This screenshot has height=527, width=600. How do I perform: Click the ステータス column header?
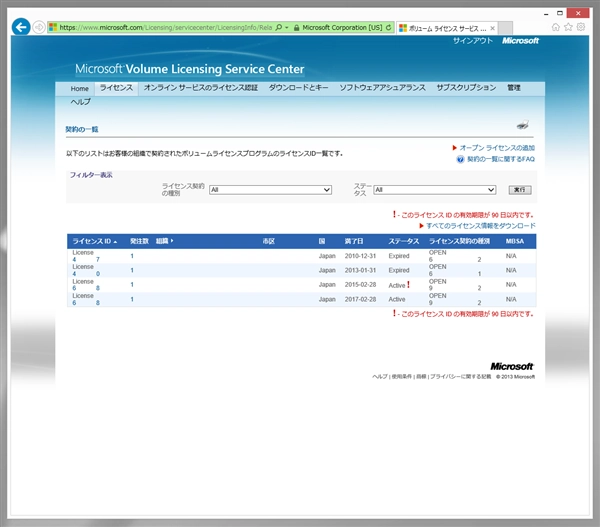pos(404,241)
